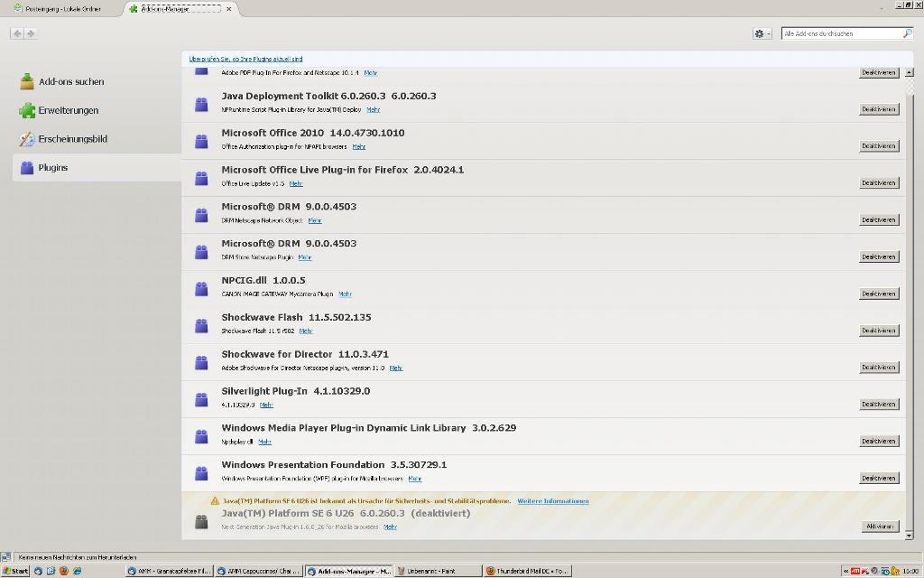The height and width of the screenshot is (578, 924).
Task: Deactivate Shockwave for Director
Action: click(879, 367)
